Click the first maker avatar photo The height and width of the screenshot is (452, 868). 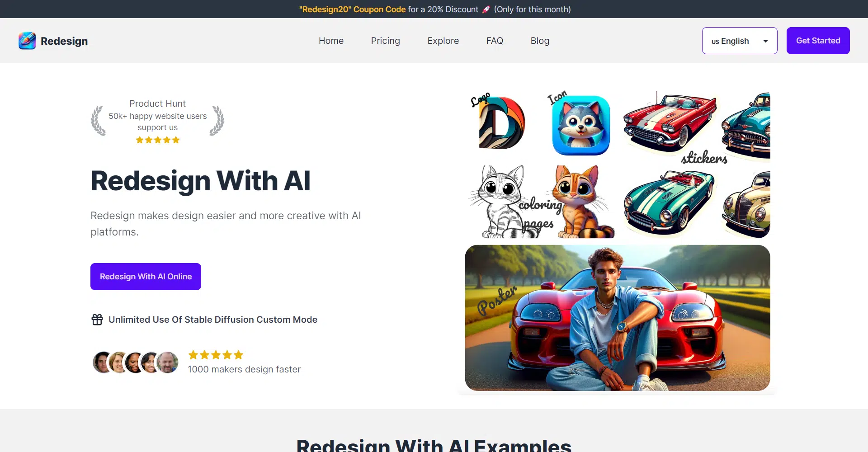pyautogui.click(x=103, y=363)
